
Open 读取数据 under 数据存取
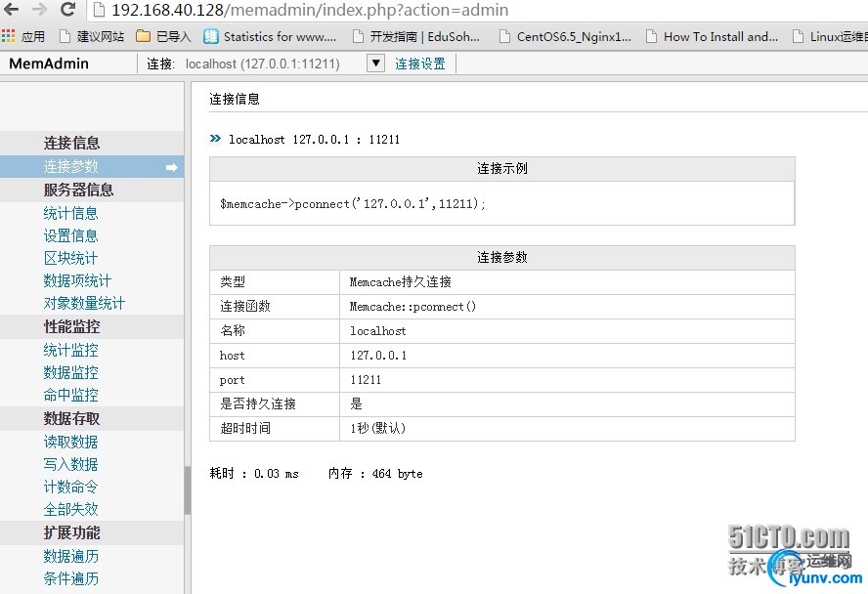tap(70, 442)
